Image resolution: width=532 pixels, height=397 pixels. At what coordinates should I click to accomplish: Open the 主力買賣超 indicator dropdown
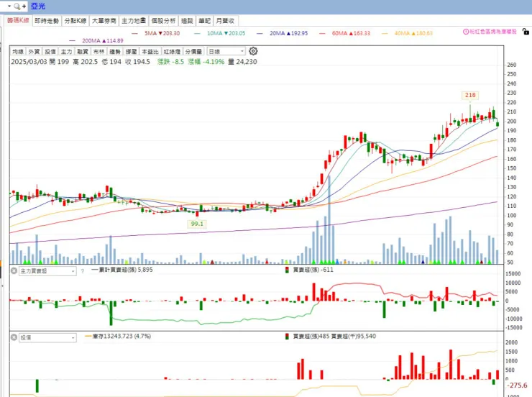[x=47, y=271]
